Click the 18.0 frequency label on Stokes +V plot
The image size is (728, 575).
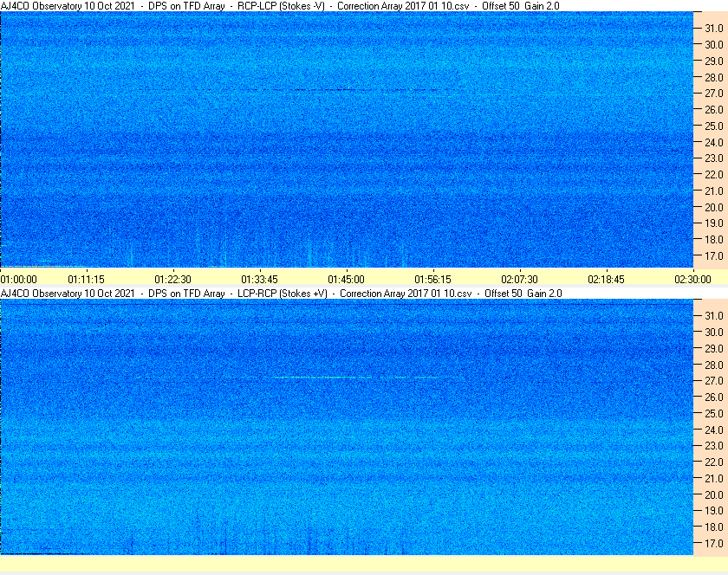[714, 527]
